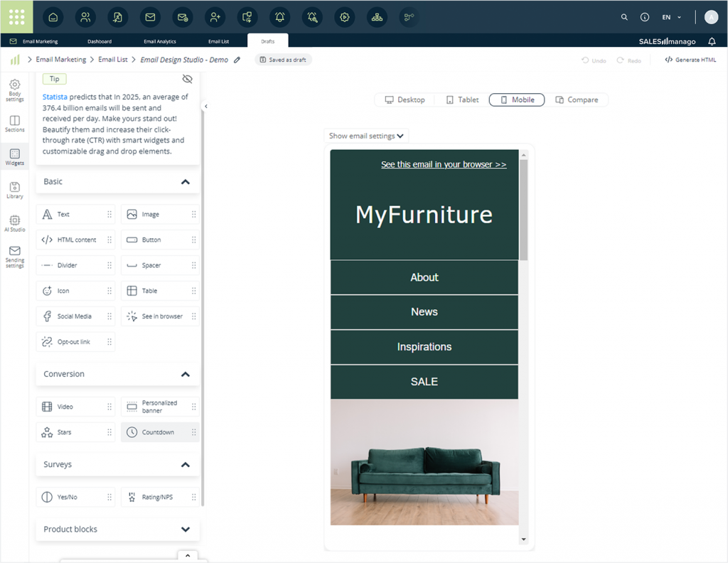Open the Library sidebar icon

15,190
